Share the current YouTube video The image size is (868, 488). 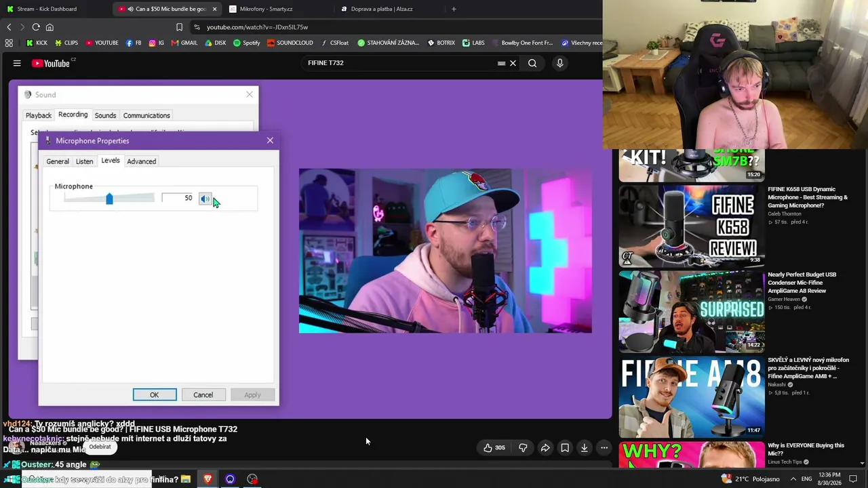point(545,447)
